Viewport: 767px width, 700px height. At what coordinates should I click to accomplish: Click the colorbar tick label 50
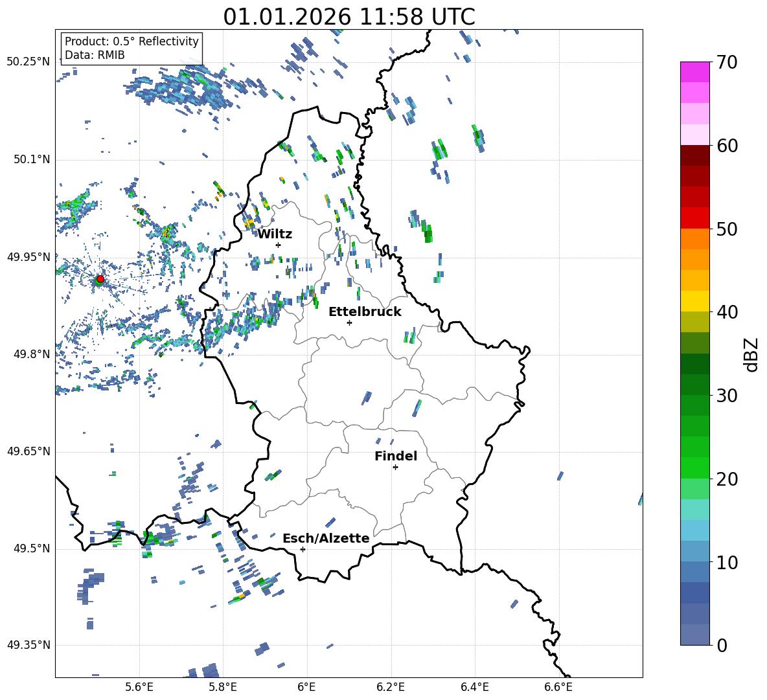pyautogui.click(x=727, y=229)
